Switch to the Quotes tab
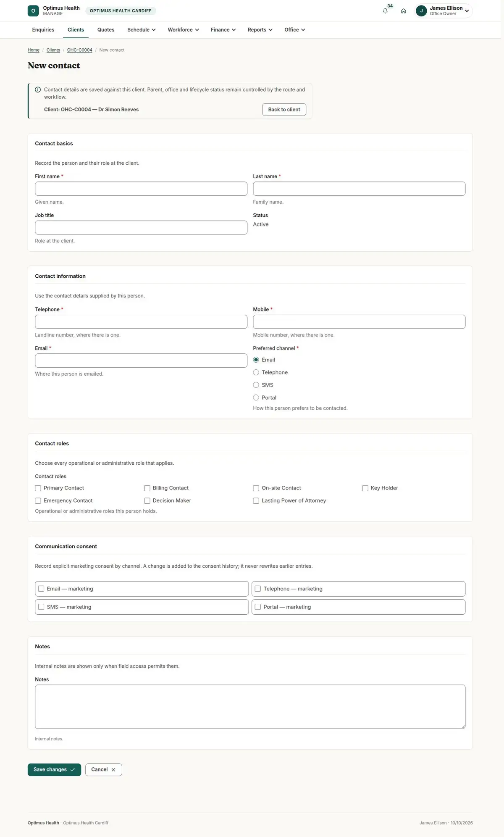The image size is (504, 837). point(106,30)
